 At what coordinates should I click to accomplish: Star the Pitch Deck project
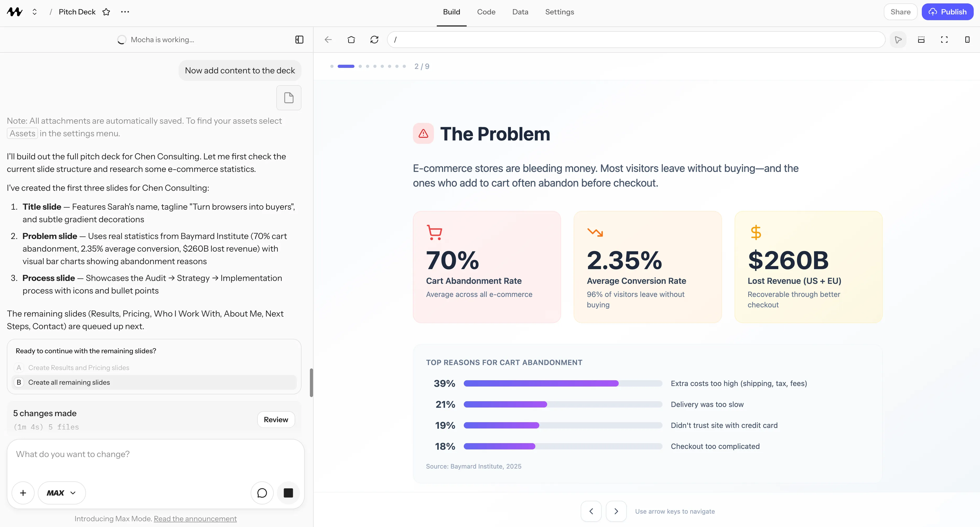(106, 12)
